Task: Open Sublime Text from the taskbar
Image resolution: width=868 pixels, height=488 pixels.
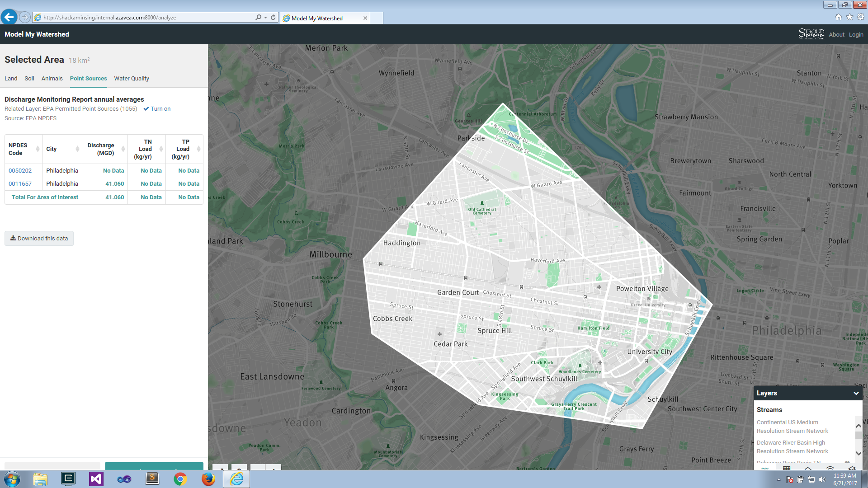Action: [x=152, y=479]
